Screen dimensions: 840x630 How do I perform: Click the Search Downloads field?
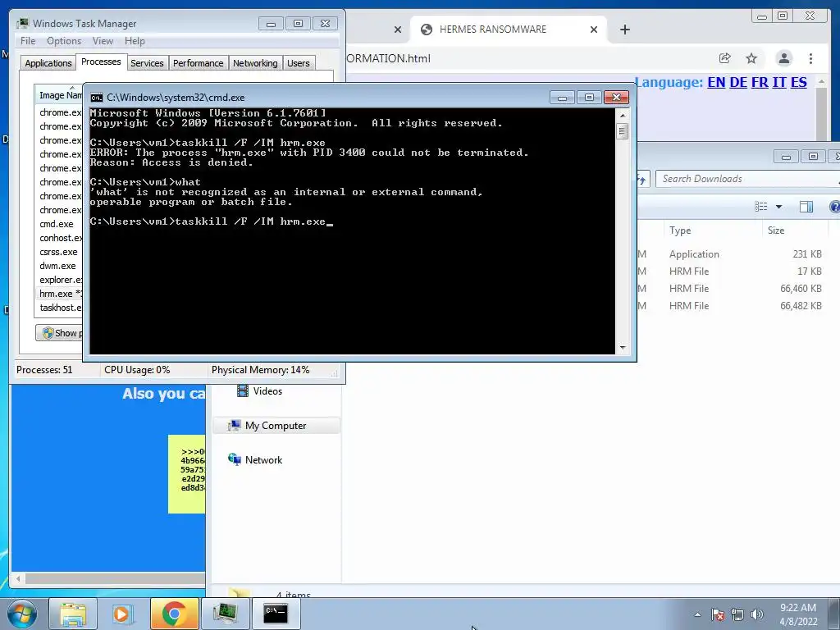[x=747, y=179]
